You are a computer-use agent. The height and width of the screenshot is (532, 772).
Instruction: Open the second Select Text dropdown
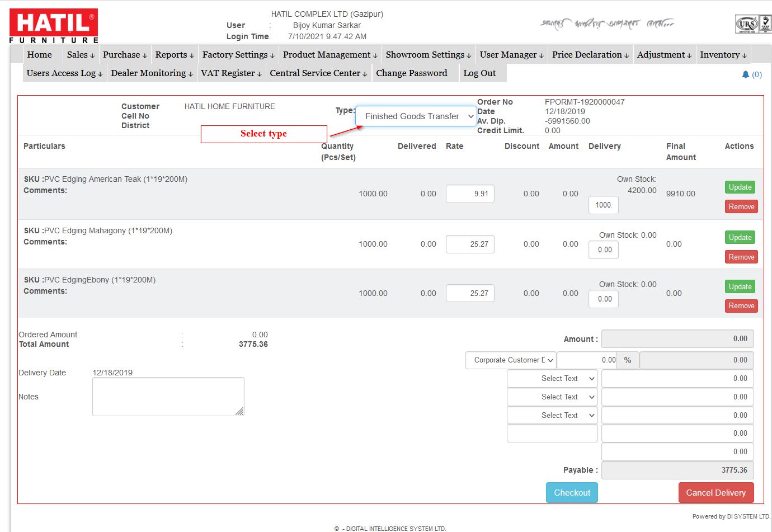(x=552, y=397)
